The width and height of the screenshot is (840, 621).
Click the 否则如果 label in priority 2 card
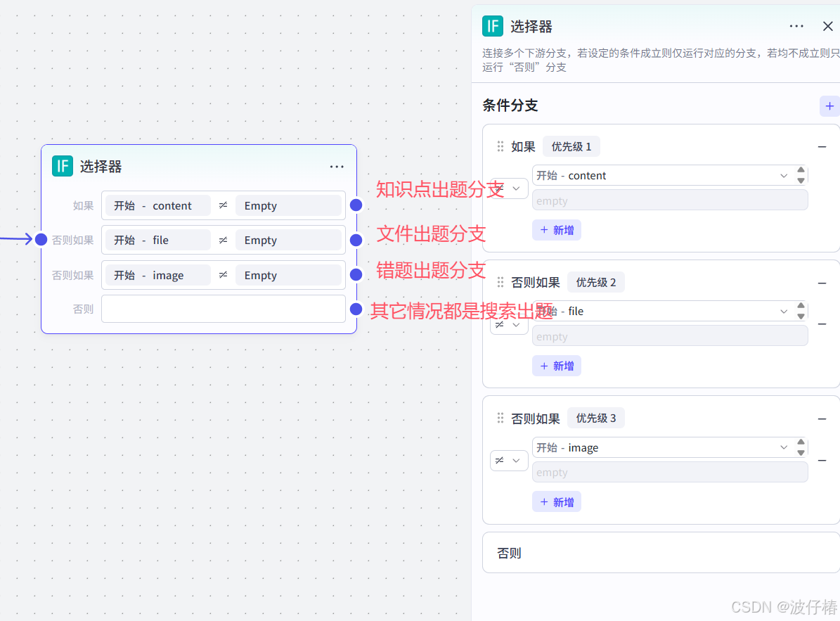pos(535,283)
